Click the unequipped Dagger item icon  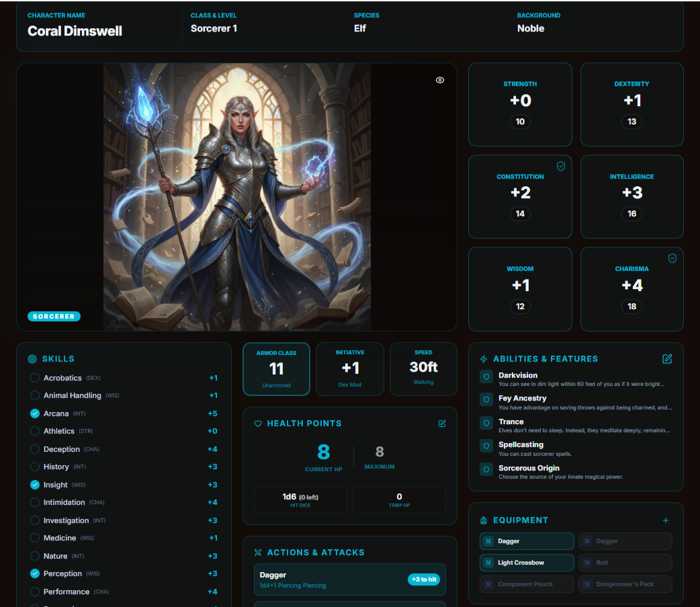[x=587, y=541]
